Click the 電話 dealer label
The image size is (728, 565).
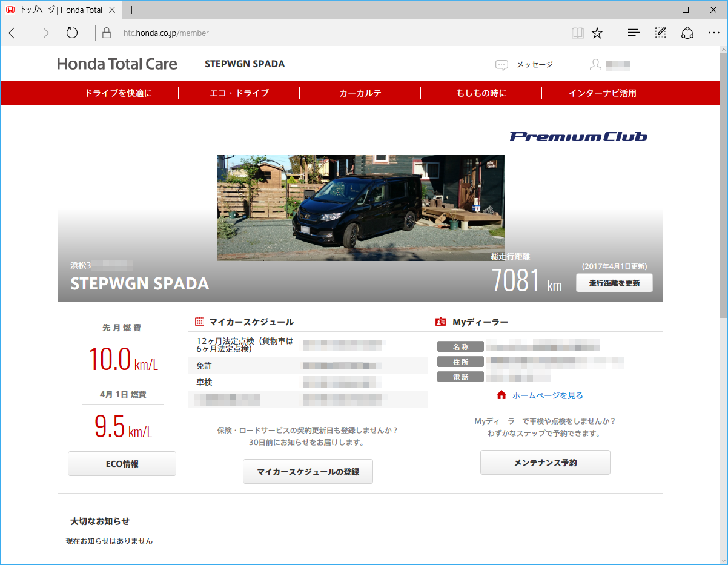tap(460, 377)
